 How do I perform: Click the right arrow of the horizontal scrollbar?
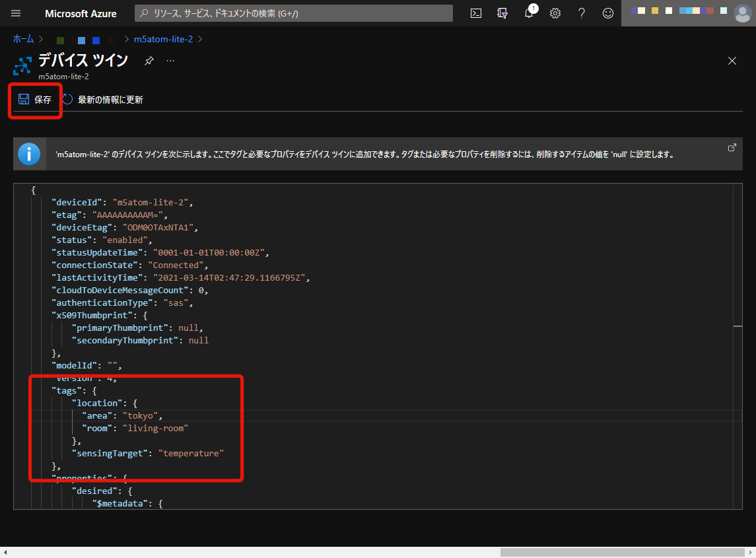(x=751, y=552)
